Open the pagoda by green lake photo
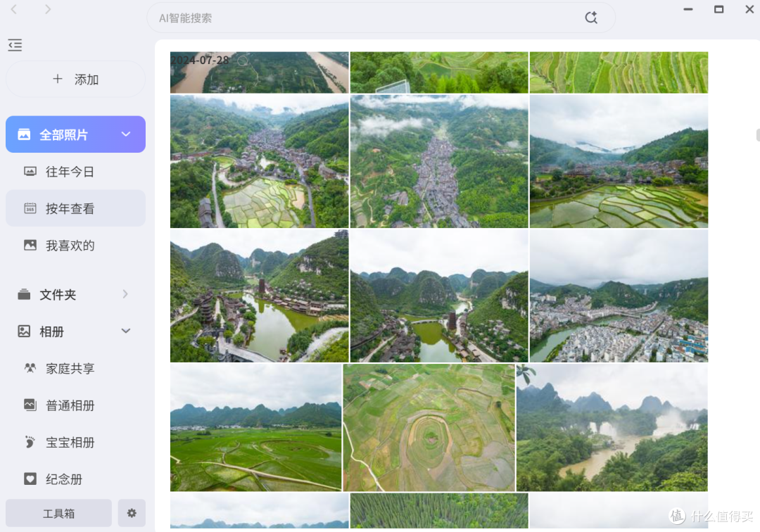This screenshot has width=760, height=532. click(259, 296)
